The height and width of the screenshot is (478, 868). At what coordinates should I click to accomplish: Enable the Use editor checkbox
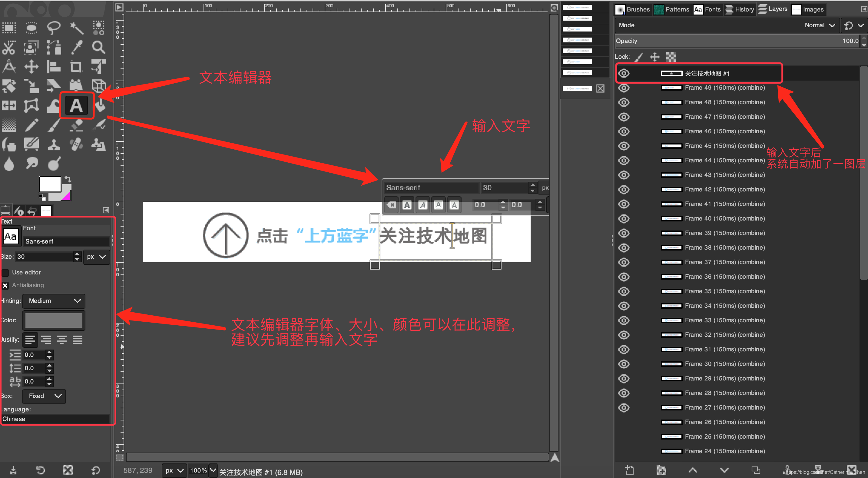click(6, 272)
